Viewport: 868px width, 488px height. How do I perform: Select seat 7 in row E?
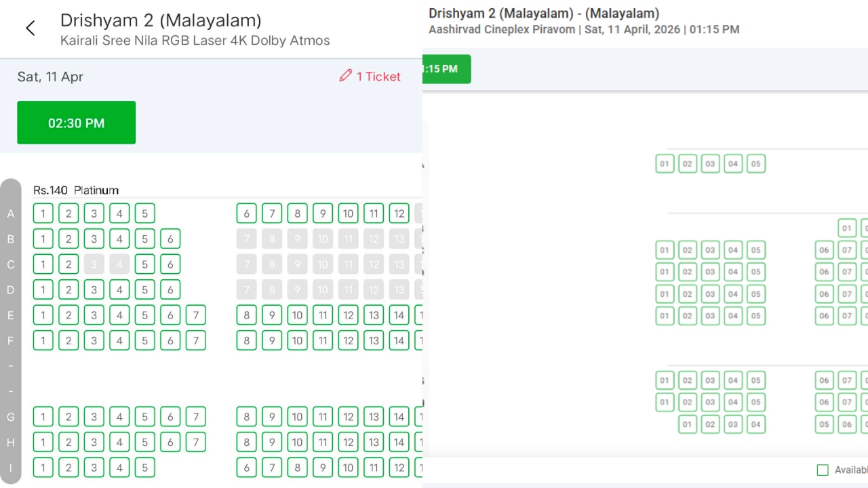tap(195, 315)
